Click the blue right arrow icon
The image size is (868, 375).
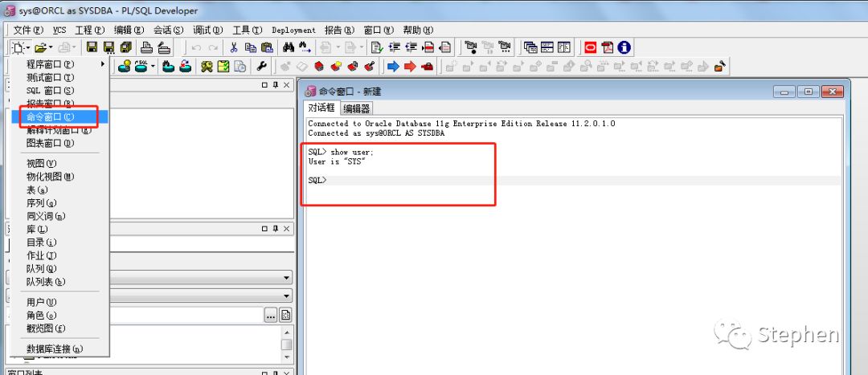pyautogui.click(x=393, y=67)
